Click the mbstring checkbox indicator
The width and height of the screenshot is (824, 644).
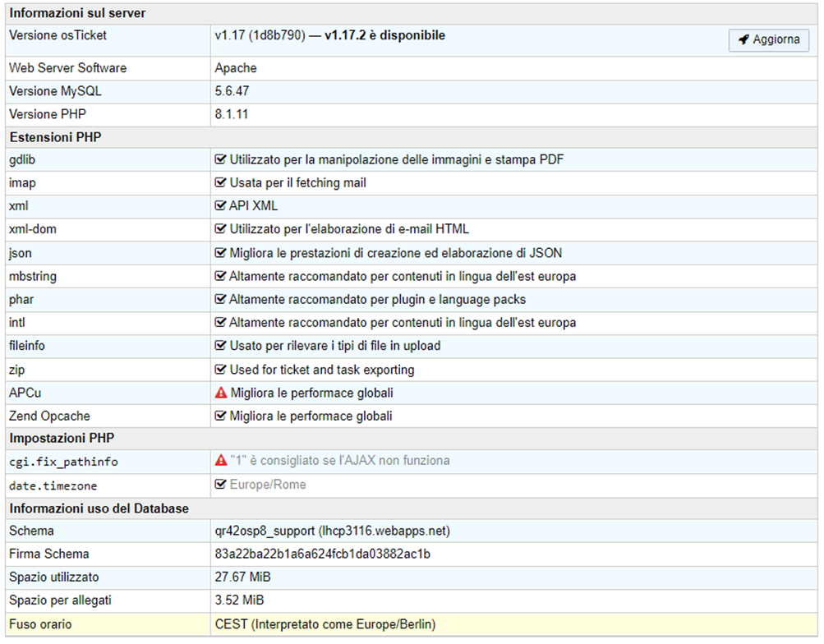(220, 277)
